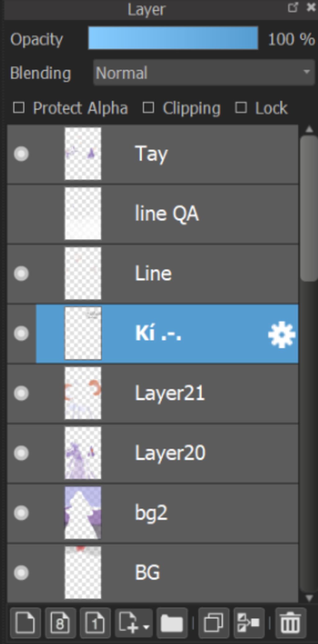Check the Lock option

click(241, 108)
